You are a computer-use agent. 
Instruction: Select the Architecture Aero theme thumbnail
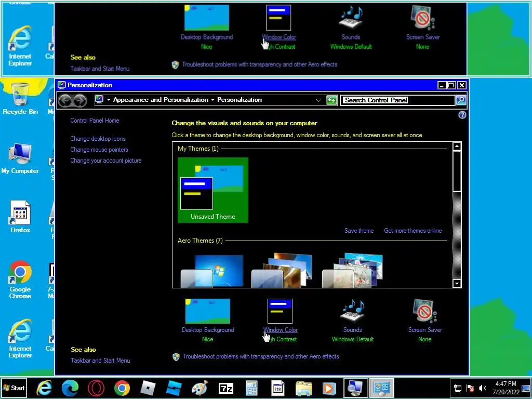[x=283, y=270]
